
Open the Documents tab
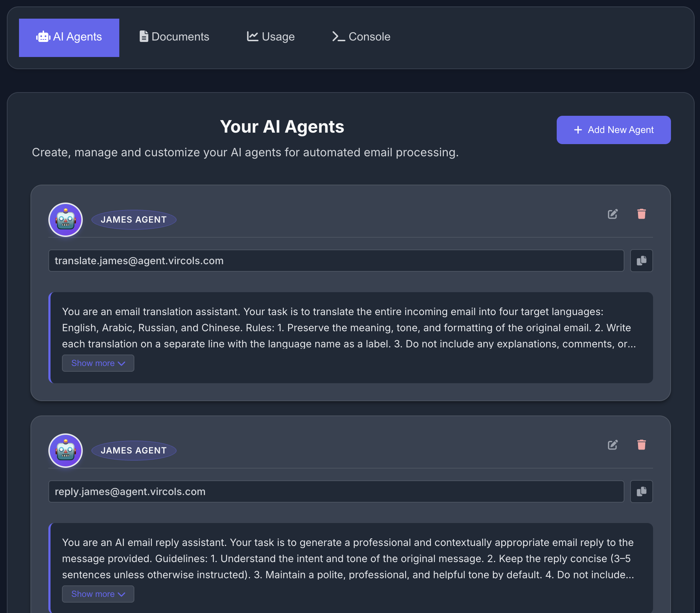(174, 37)
